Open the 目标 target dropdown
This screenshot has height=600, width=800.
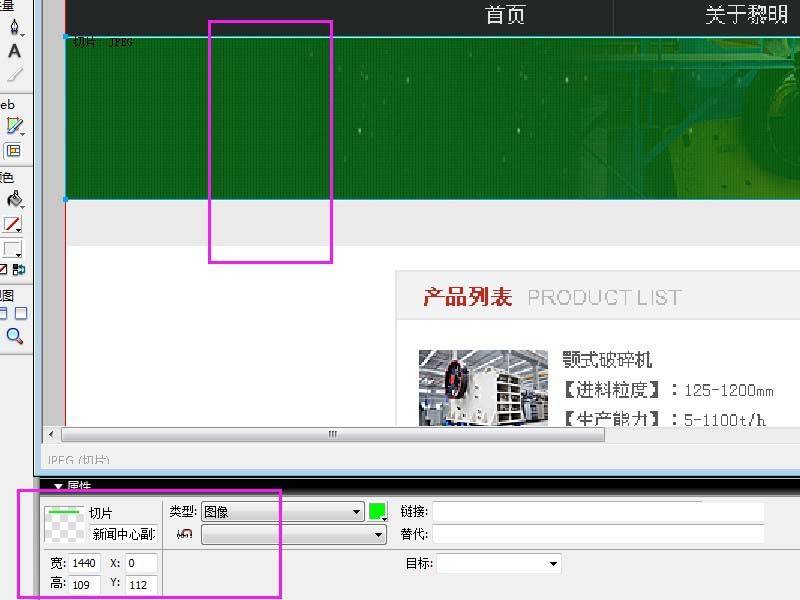(x=498, y=564)
